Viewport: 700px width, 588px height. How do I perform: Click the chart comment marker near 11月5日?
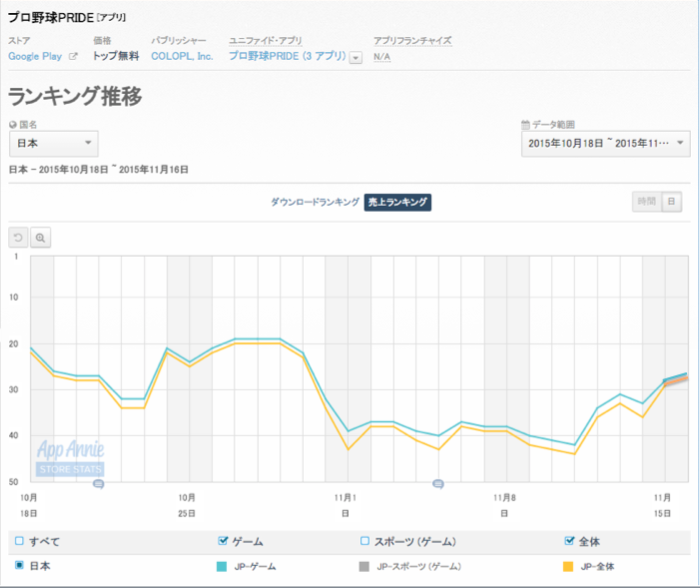[x=438, y=484]
